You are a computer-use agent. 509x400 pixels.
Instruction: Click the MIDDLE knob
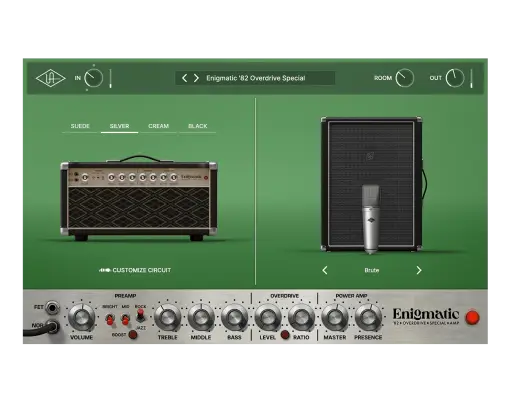(201, 317)
